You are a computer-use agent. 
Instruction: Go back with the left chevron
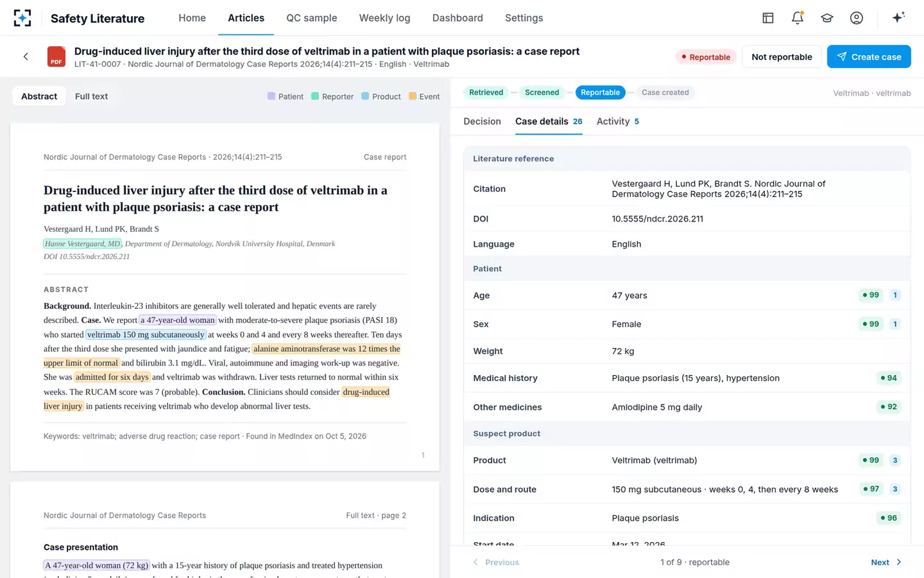[x=26, y=57]
